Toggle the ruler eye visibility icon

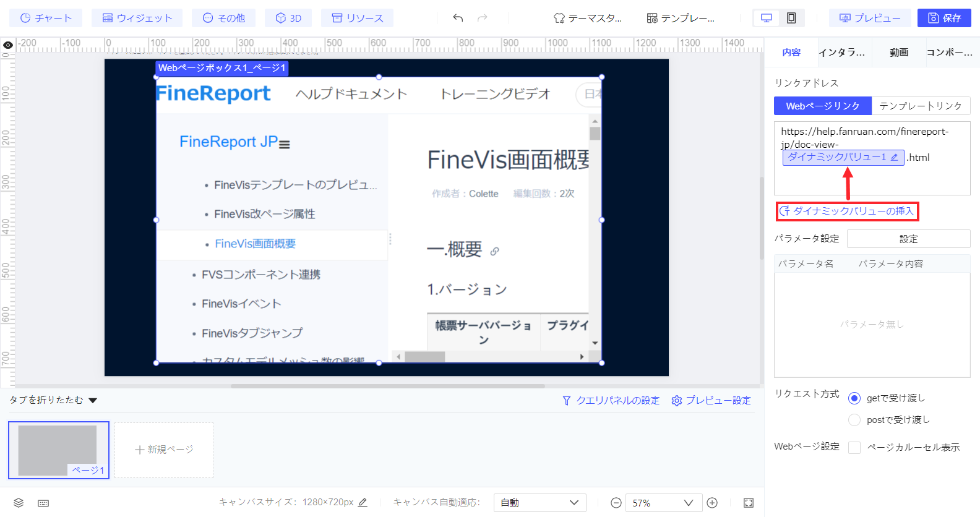point(8,45)
